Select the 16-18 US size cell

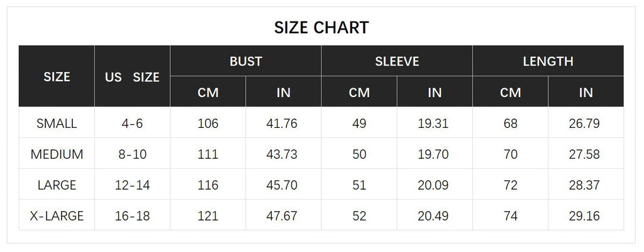click(132, 216)
